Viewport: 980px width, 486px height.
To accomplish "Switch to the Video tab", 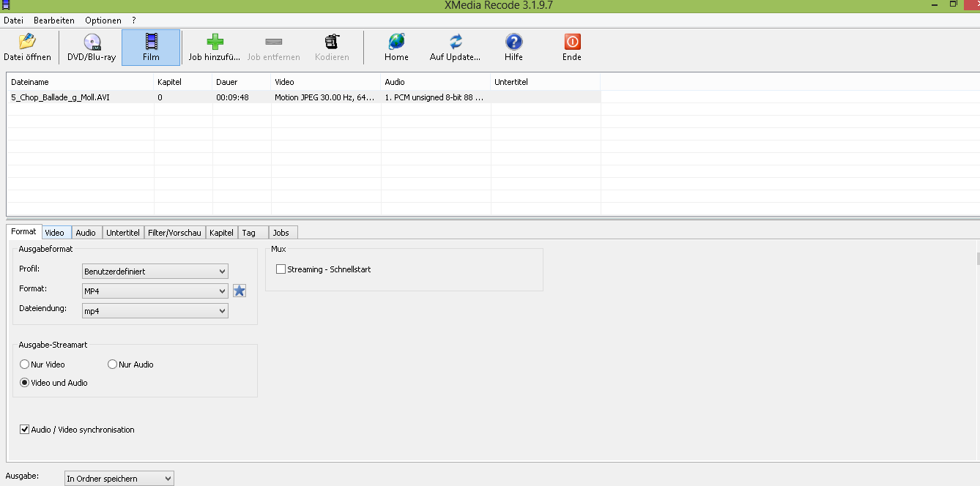I will [56, 233].
